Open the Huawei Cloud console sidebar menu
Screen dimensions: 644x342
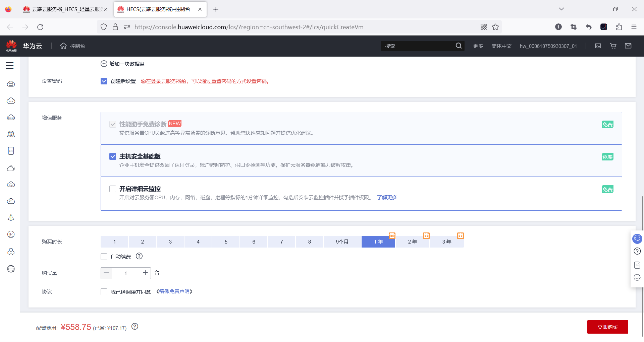tap(10, 66)
